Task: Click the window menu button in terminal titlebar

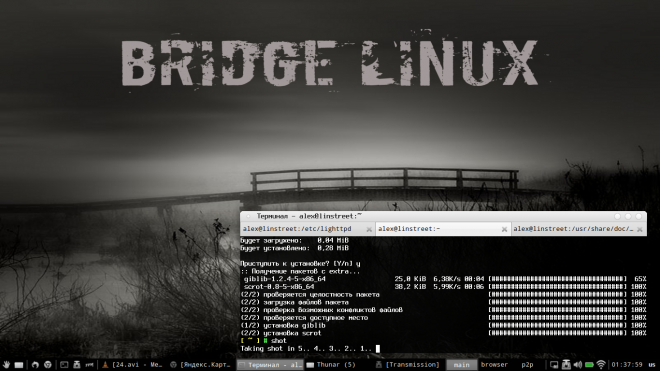Action: point(248,216)
